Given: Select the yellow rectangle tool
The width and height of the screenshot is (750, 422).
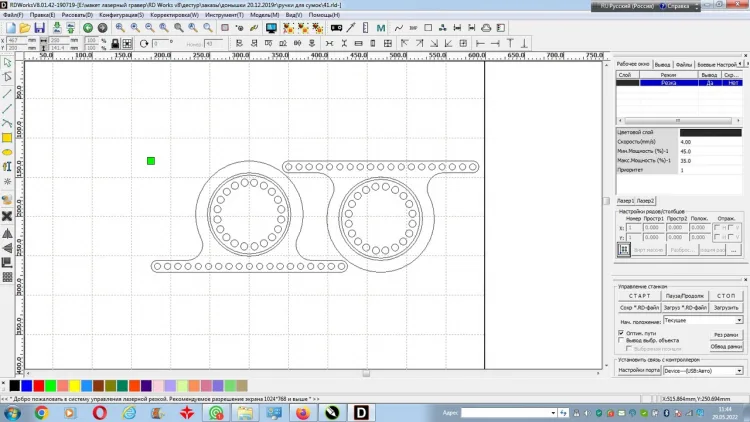Looking at the screenshot, I should (7, 138).
